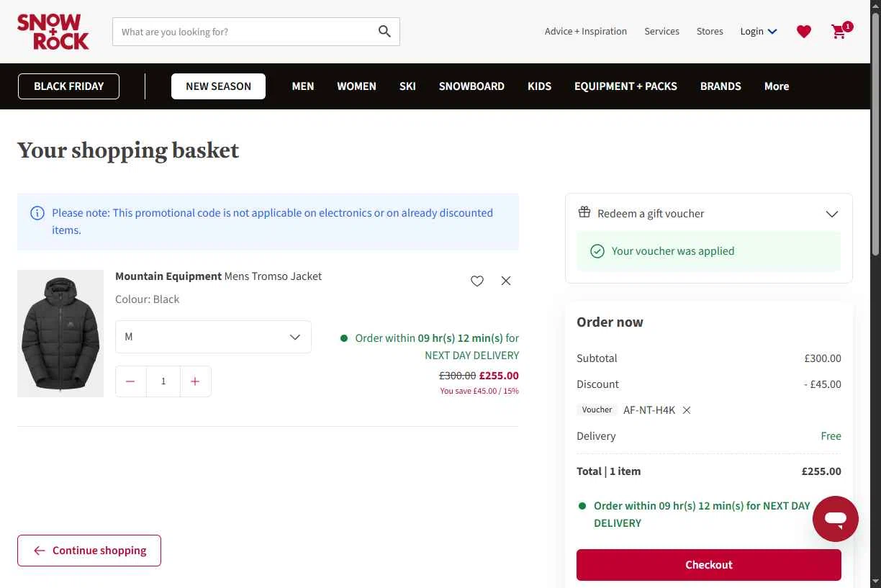Viewport: 881px width, 588px height.
Task: Open the chat bubble widget
Action: [836, 519]
